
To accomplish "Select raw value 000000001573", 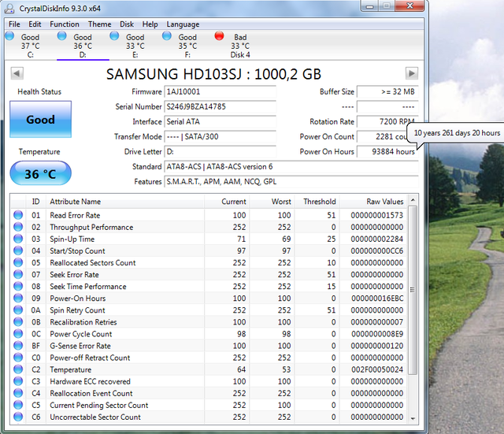I will (x=376, y=215).
